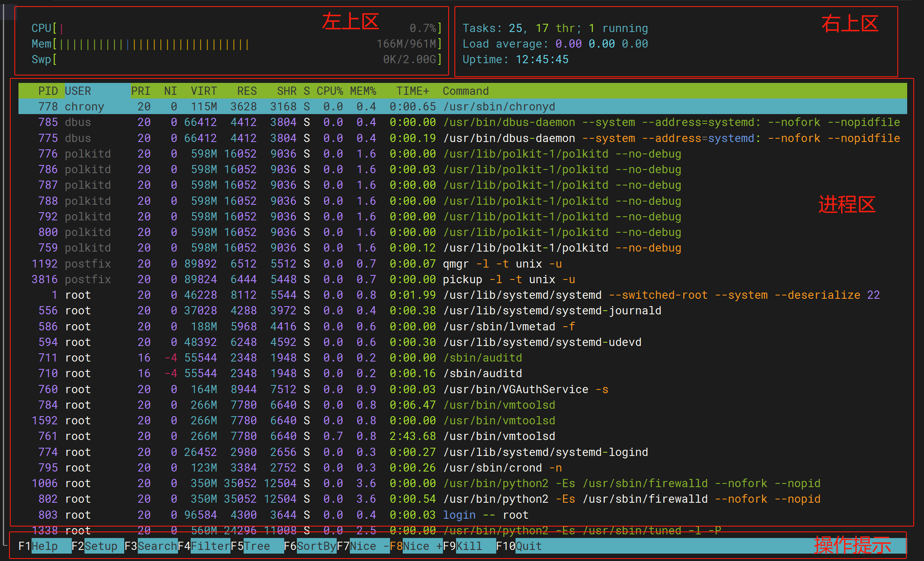
Task: Click F1 Help in function bar
Action: pyautogui.click(x=44, y=546)
